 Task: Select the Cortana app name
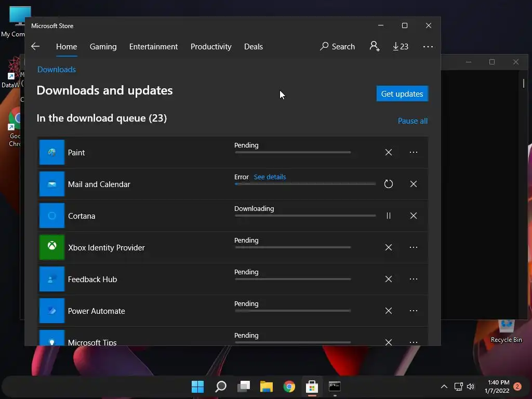[x=82, y=216]
